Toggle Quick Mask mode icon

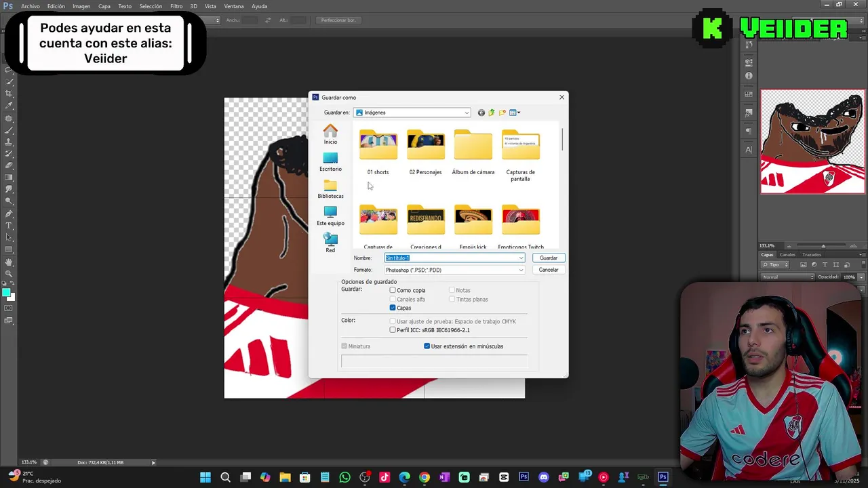tap(9, 310)
